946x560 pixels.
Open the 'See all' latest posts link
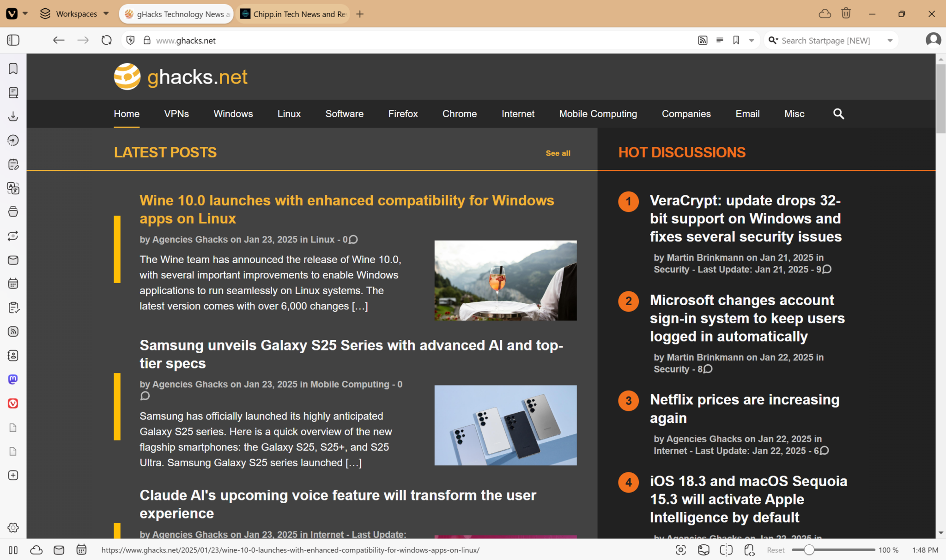(558, 153)
